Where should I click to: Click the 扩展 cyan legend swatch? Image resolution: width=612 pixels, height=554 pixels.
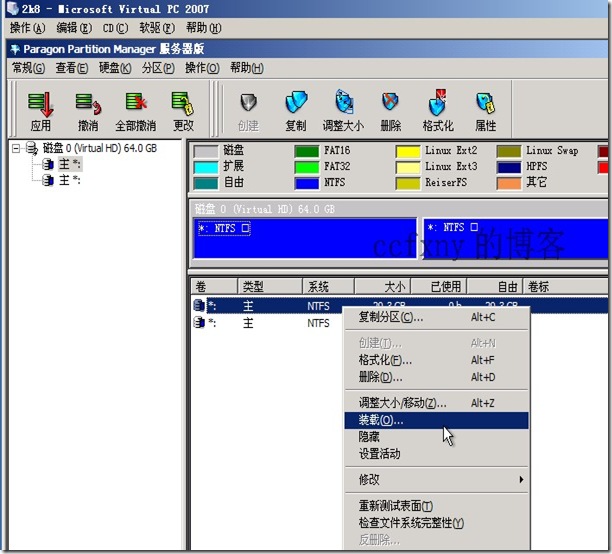click(x=206, y=167)
